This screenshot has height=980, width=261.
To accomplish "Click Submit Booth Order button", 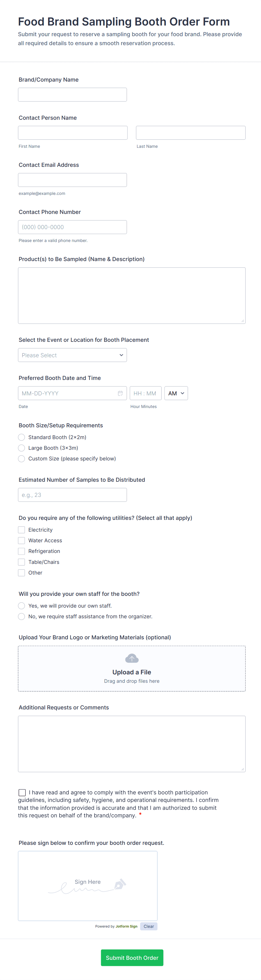I will click(x=132, y=958).
